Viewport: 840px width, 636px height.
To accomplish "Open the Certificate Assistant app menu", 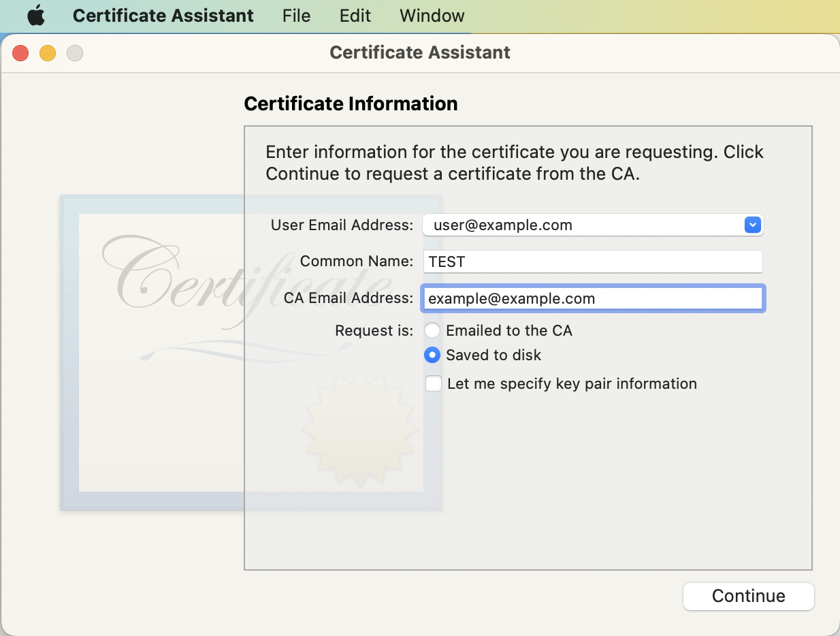I will [163, 16].
